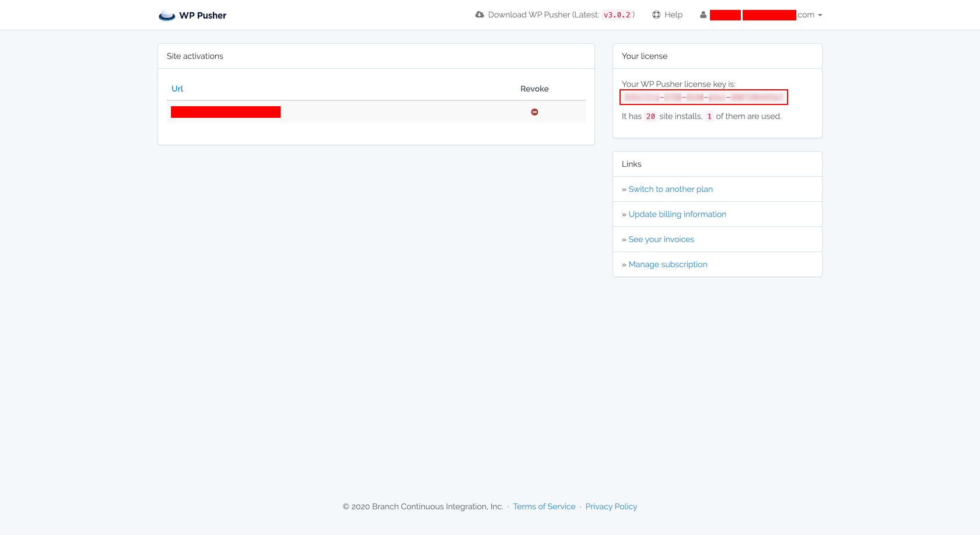This screenshot has width=980, height=535.
Task: Click the cloud download icon
Action: pos(480,15)
